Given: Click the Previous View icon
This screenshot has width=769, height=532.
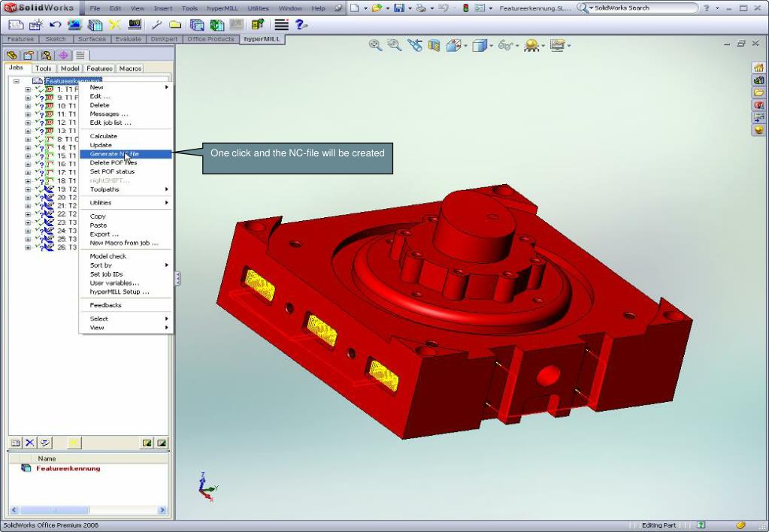Looking at the screenshot, I should coord(414,45).
